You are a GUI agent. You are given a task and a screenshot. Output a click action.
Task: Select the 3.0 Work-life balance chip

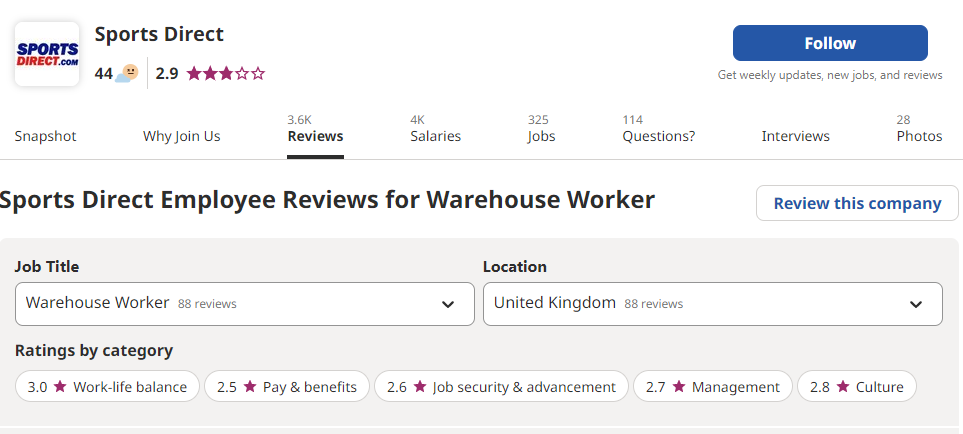coord(107,387)
